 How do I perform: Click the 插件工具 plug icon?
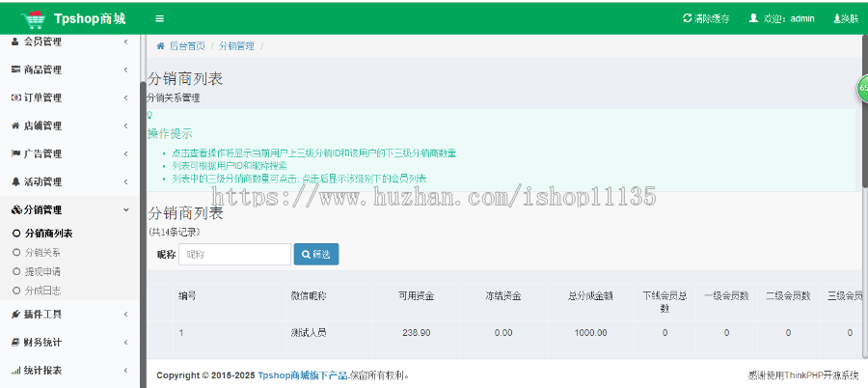point(15,315)
